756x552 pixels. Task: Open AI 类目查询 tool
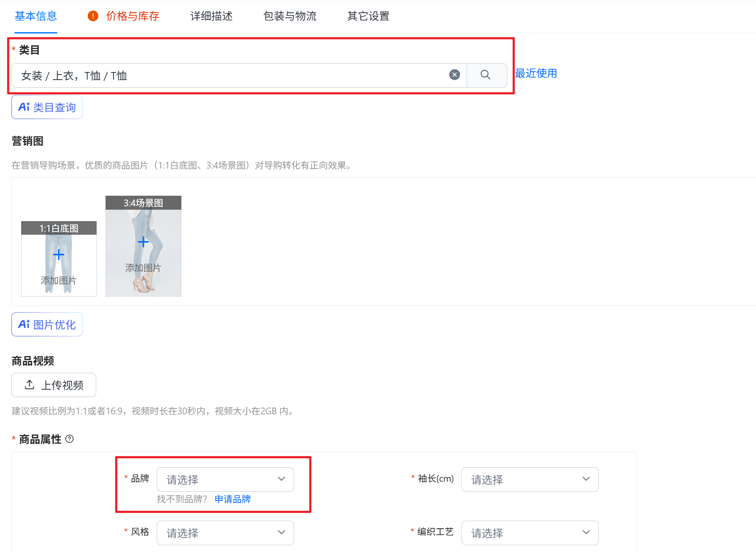tap(47, 107)
